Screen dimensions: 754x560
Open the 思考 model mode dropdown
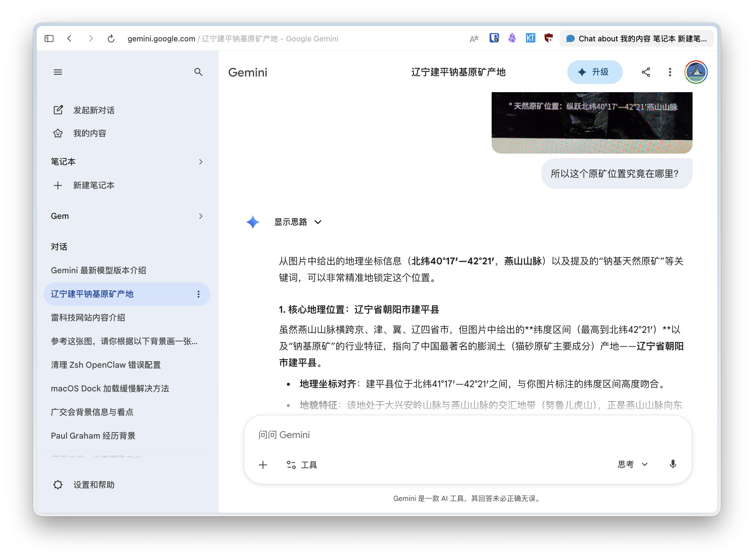click(633, 464)
